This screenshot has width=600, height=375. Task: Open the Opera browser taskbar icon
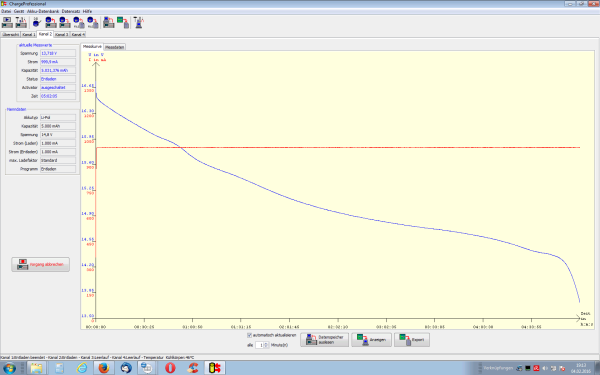(x=170, y=368)
